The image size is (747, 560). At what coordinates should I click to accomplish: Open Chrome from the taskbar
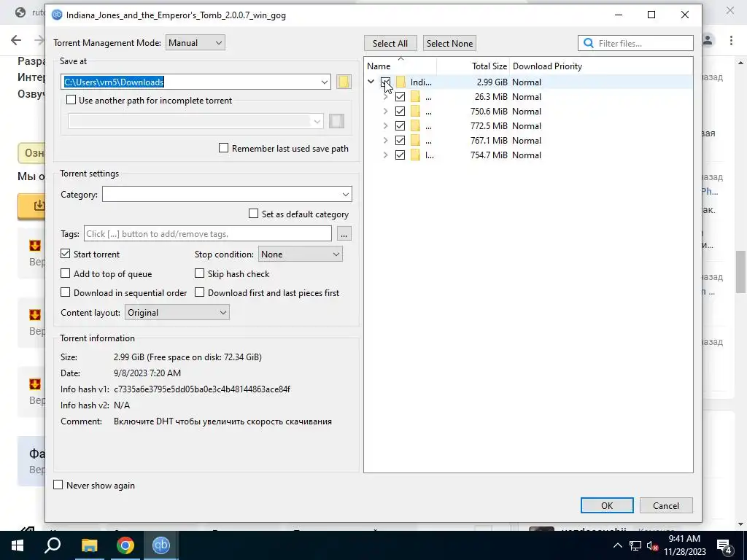click(125, 545)
